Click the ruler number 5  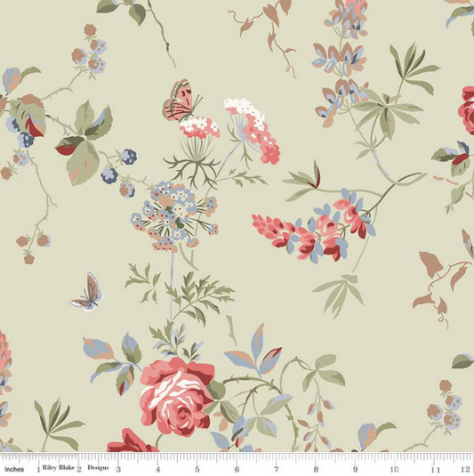[197, 469]
